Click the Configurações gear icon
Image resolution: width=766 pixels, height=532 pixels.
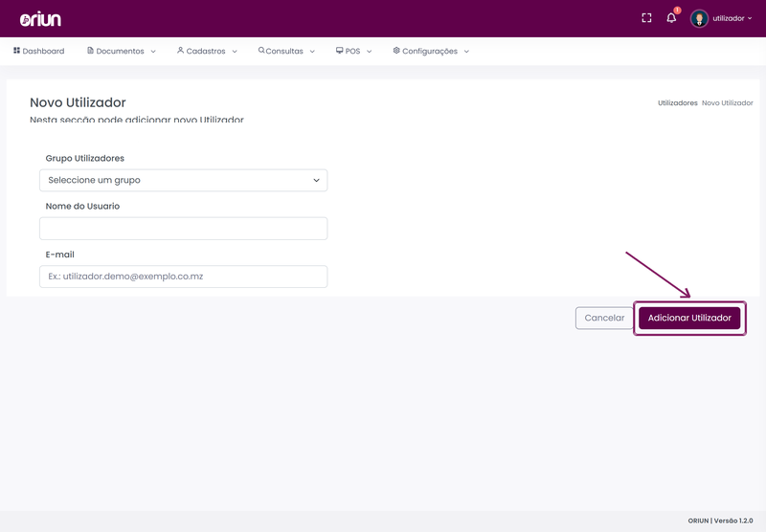coord(396,51)
